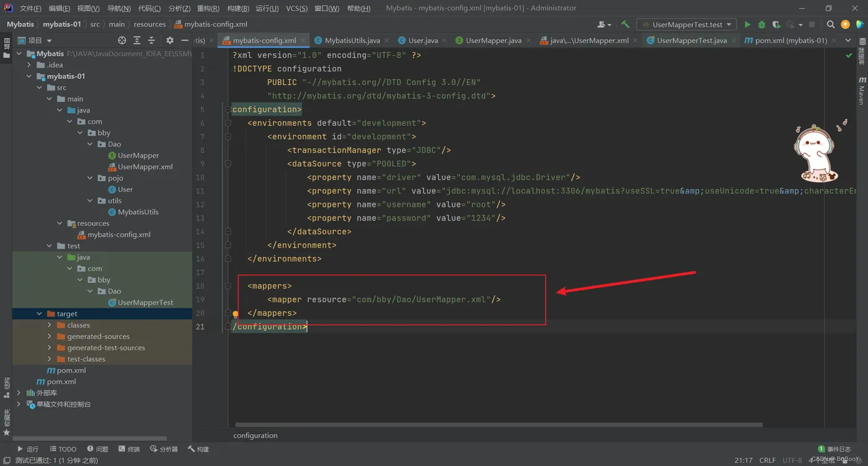This screenshot has width=868, height=466.
Task: Select mybatis-config.xml in the project tree
Action: [x=119, y=235]
